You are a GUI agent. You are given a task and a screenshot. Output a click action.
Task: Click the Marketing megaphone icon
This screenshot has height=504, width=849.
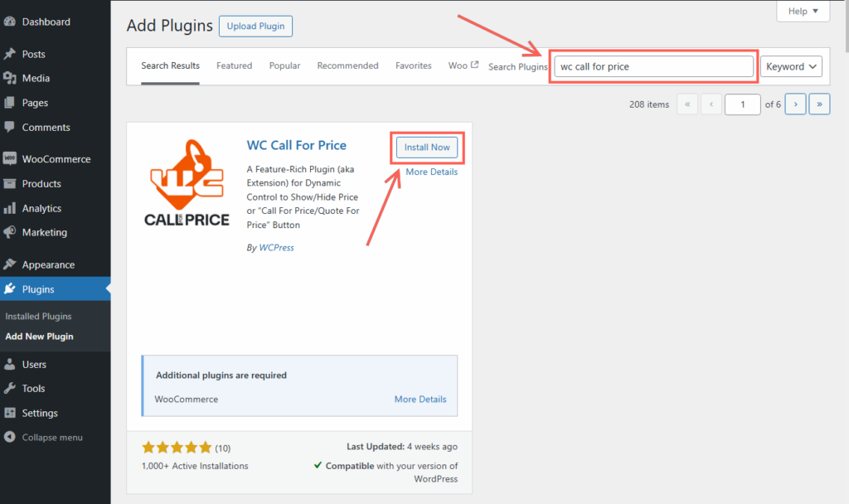[x=10, y=232]
